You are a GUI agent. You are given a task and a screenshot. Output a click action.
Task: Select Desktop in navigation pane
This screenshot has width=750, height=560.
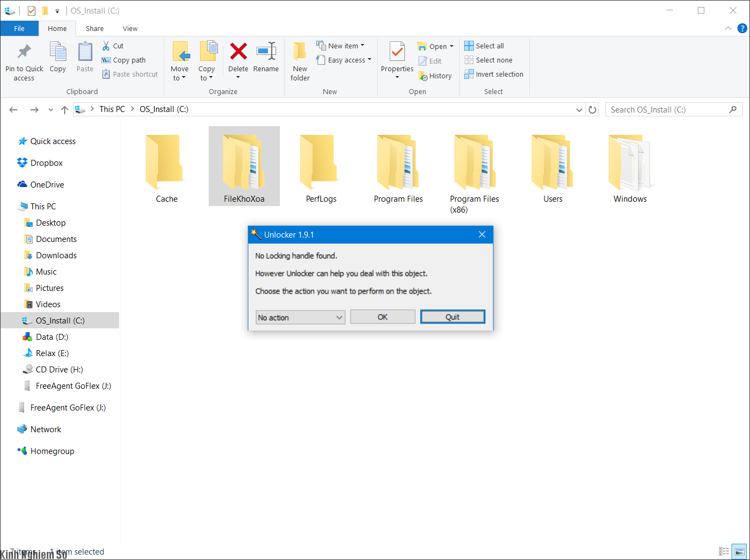[x=51, y=223]
